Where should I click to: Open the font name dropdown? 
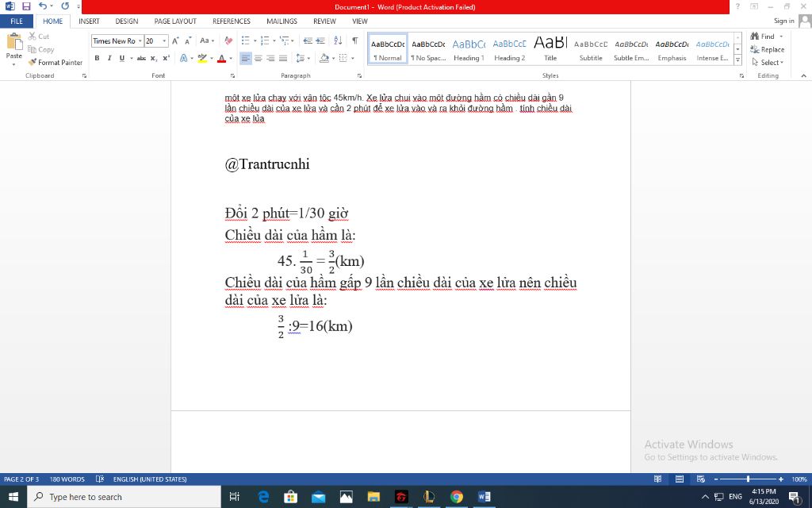point(140,41)
